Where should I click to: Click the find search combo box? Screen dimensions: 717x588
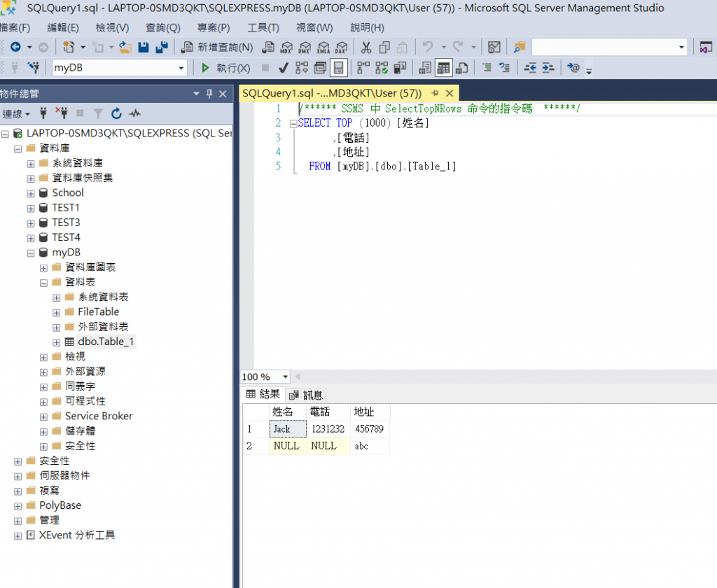point(610,47)
